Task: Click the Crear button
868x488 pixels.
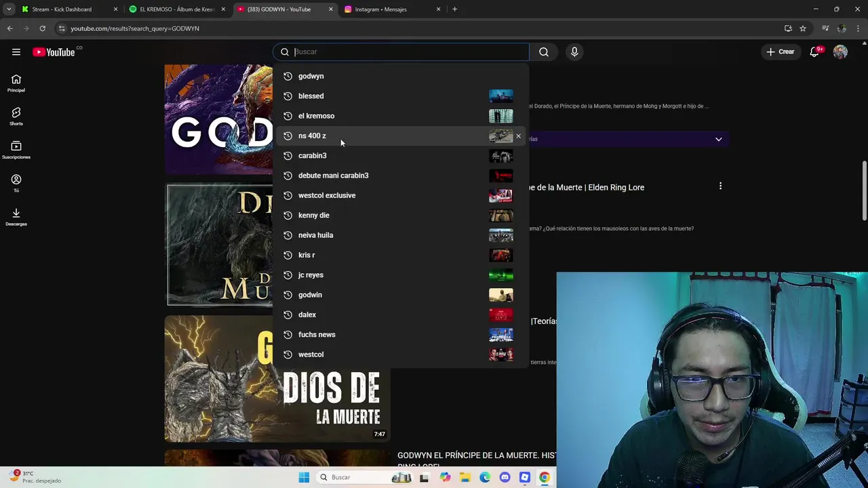Action: click(780, 52)
